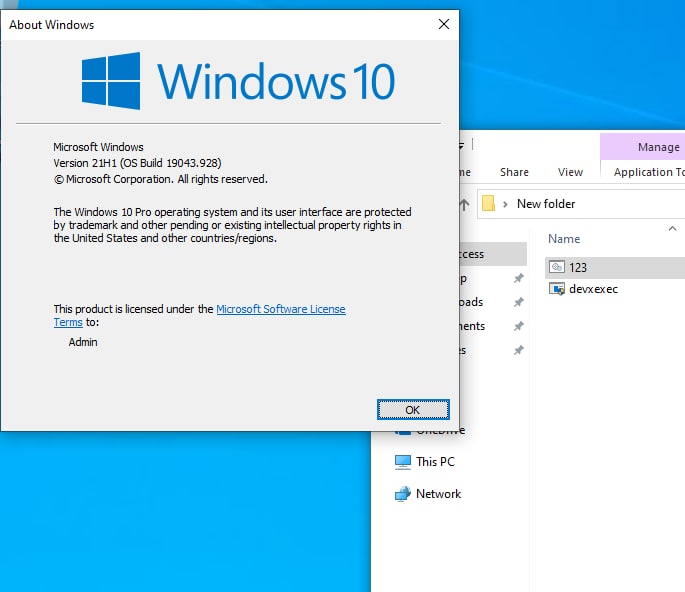Open the Share tab in File Explorer
Image resolution: width=685 pixels, height=592 pixels.
tap(514, 172)
